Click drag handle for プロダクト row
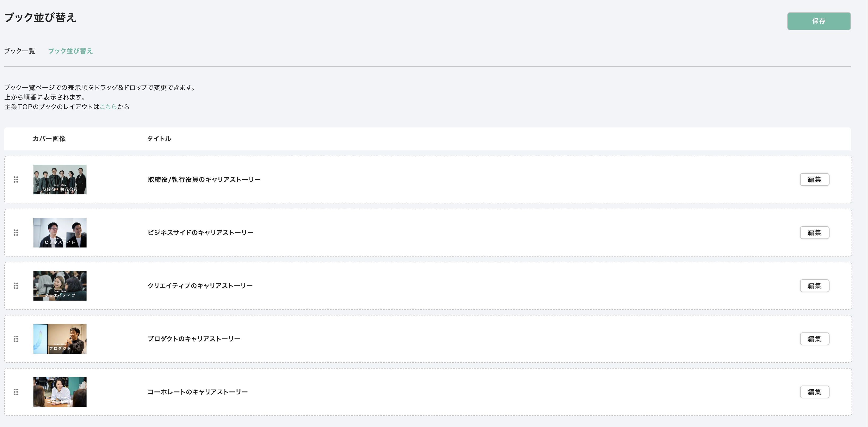 click(16, 339)
